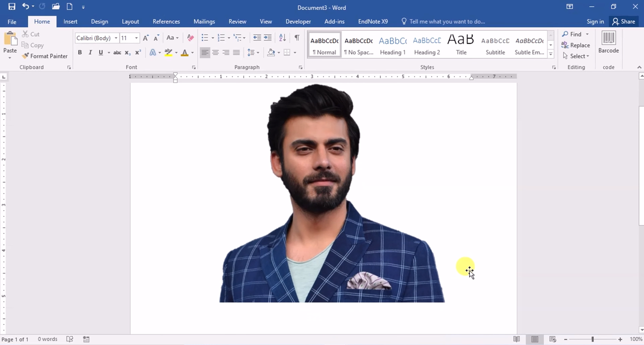Open the Layout tab
This screenshot has height=345, width=644.
[130, 22]
